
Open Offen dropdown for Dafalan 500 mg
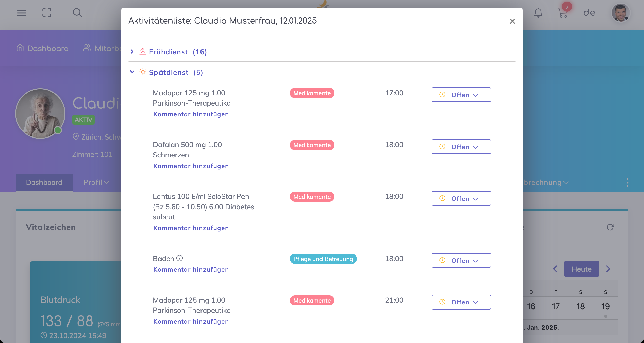coord(461,147)
